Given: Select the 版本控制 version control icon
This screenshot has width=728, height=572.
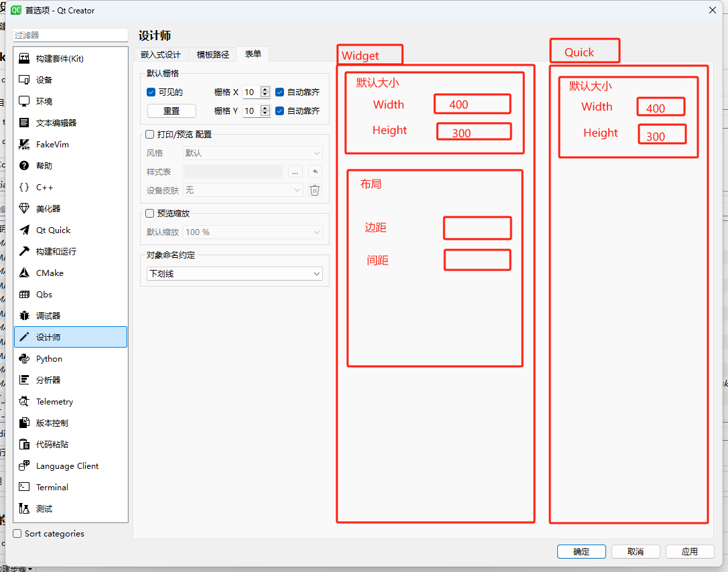Looking at the screenshot, I should coord(24,423).
